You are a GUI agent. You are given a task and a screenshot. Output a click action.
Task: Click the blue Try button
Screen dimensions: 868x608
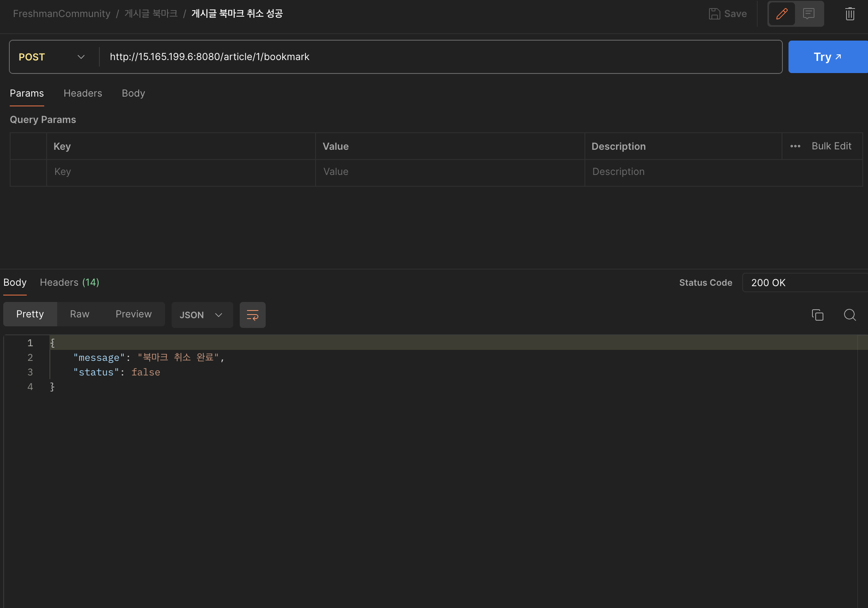(827, 57)
